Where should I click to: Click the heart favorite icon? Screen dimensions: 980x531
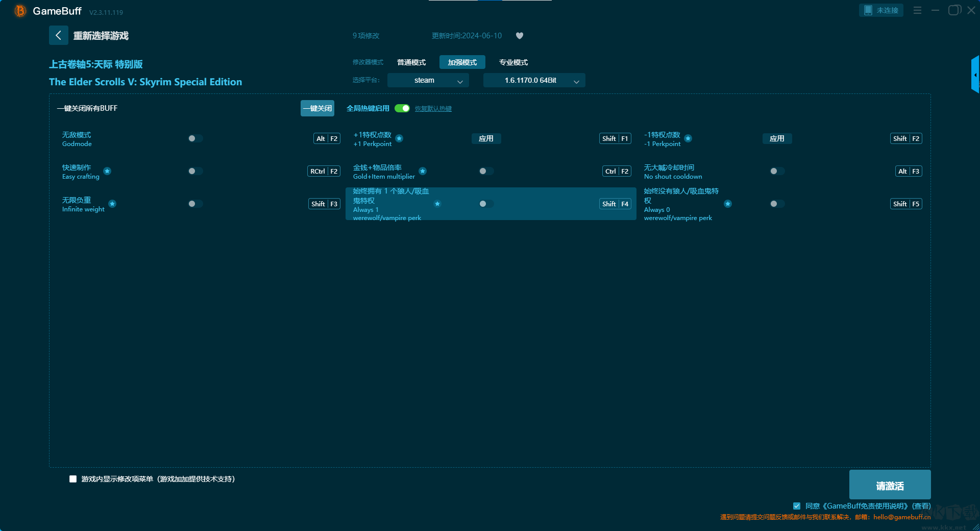[519, 36]
